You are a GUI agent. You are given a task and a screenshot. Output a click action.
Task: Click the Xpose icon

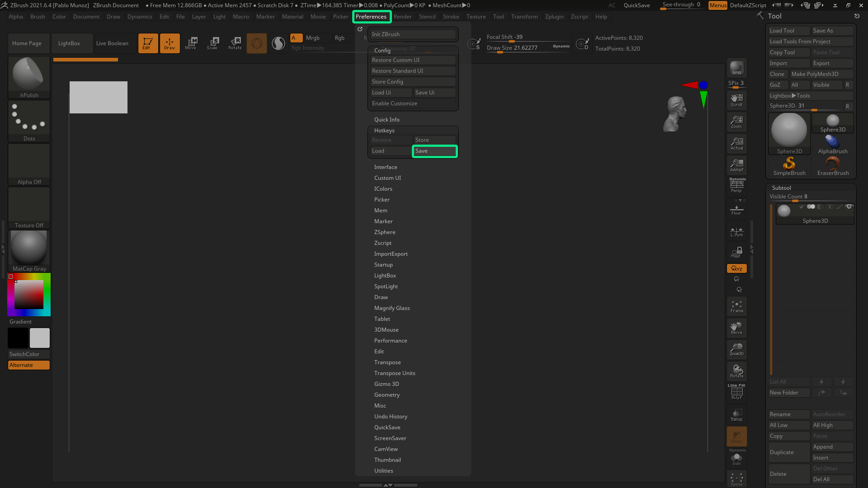point(736,479)
